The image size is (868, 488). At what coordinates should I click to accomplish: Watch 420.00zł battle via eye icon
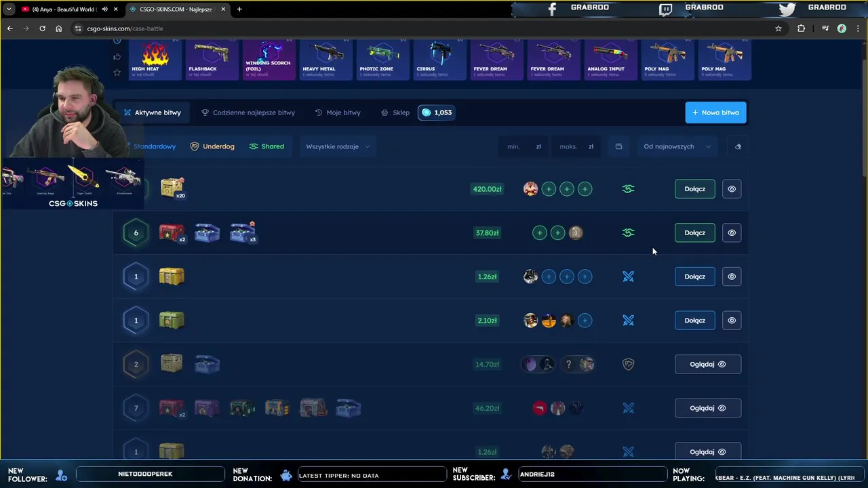pos(732,189)
